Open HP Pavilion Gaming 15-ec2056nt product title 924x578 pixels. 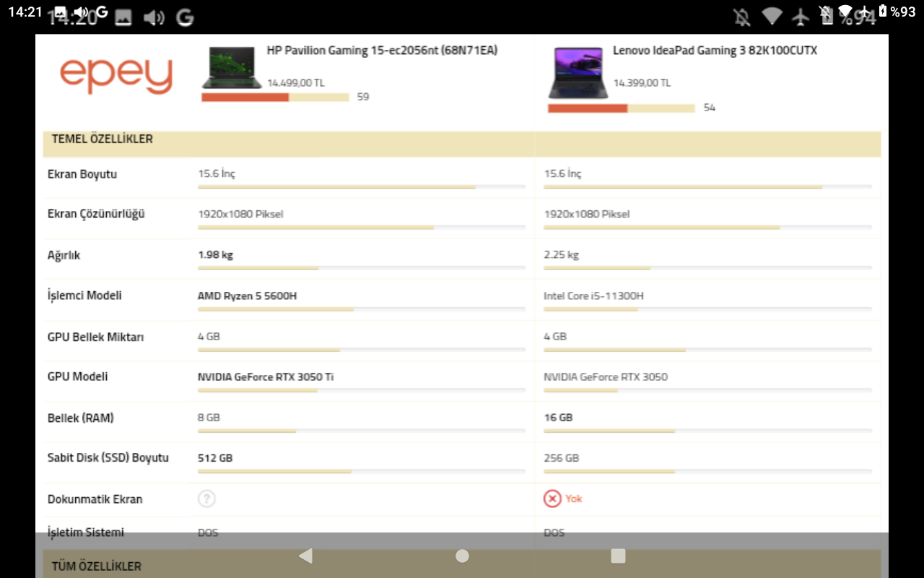[x=382, y=51]
